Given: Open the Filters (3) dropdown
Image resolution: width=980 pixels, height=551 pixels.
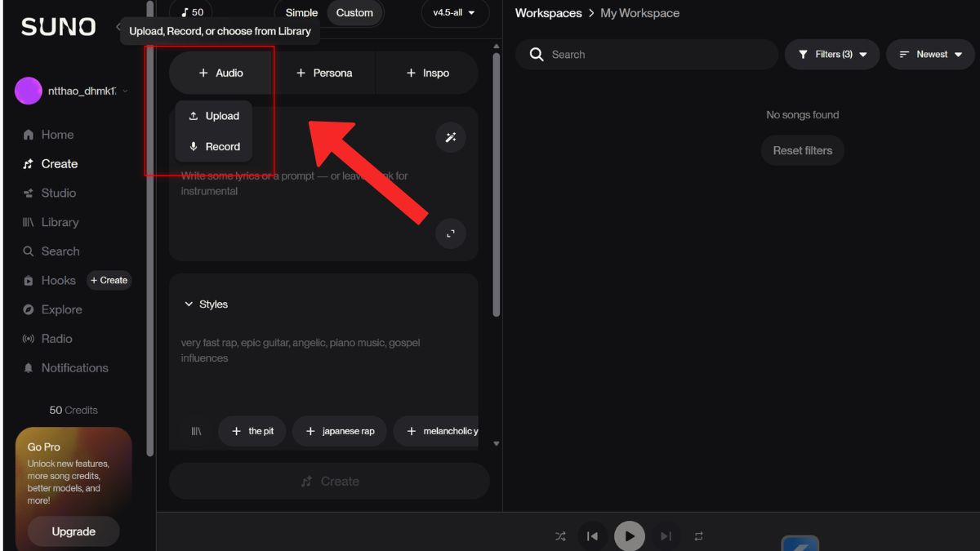Looking at the screenshot, I should point(832,55).
